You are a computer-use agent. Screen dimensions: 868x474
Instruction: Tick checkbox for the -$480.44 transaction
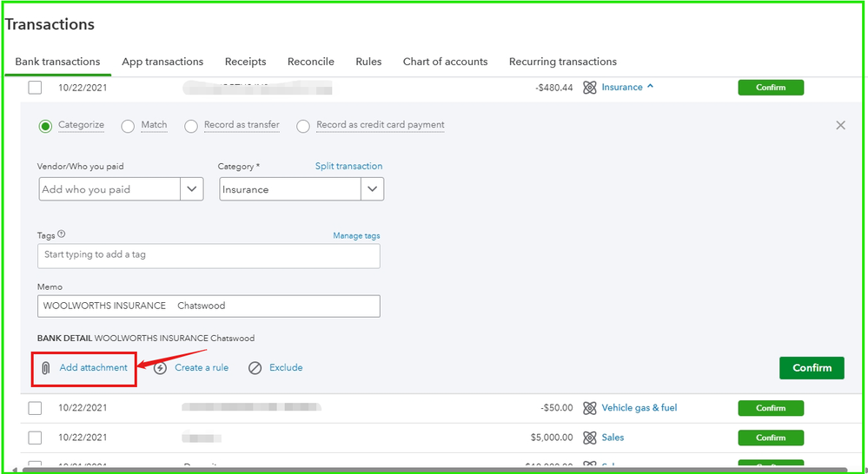[35, 88]
